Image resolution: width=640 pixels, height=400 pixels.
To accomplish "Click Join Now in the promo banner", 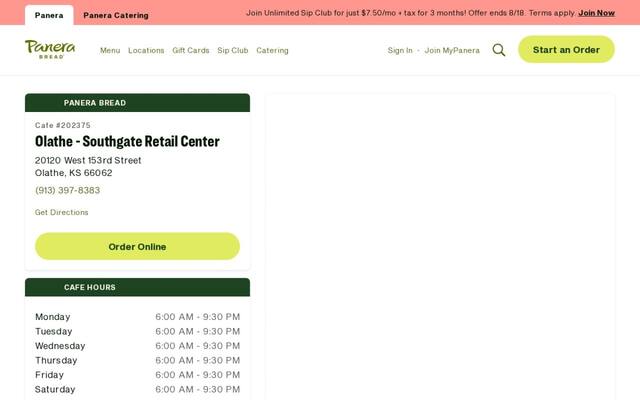I will tap(596, 13).
